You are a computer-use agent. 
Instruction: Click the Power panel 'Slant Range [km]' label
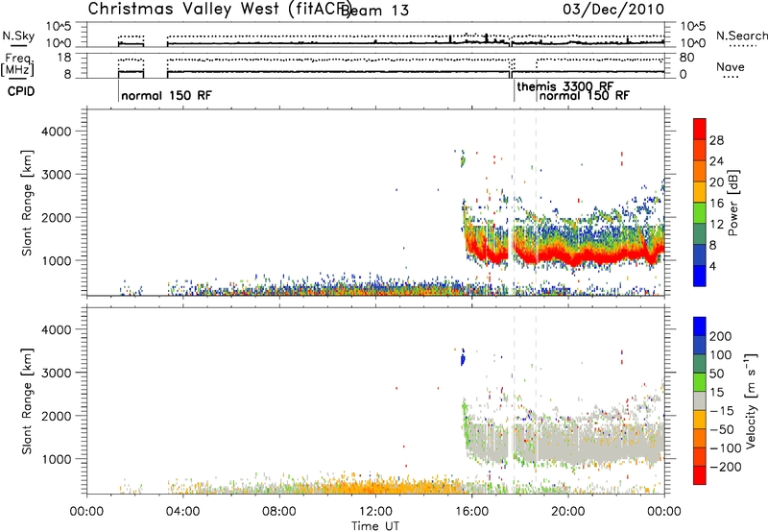click(x=27, y=203)
